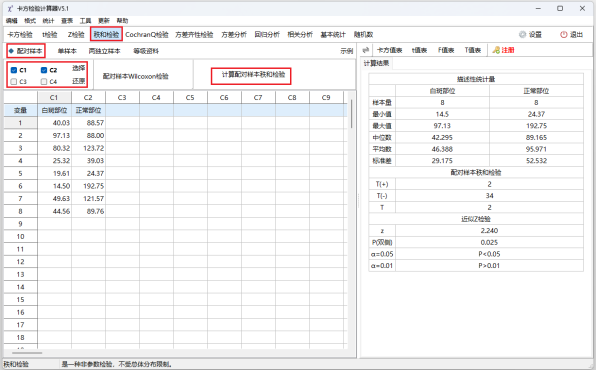Click the 还原 button
This screenshot has width=596, height=370.
pyautogui.click(x=79, y=81)
